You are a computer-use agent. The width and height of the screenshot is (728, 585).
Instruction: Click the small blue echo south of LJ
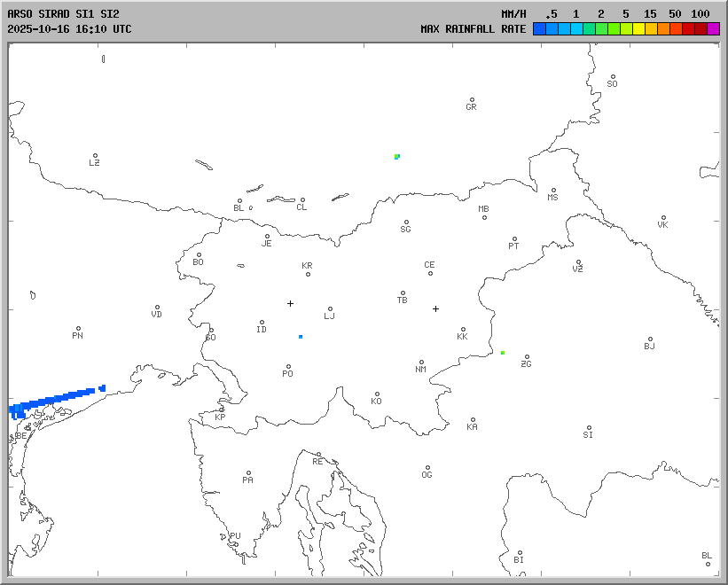pos(301,337)
